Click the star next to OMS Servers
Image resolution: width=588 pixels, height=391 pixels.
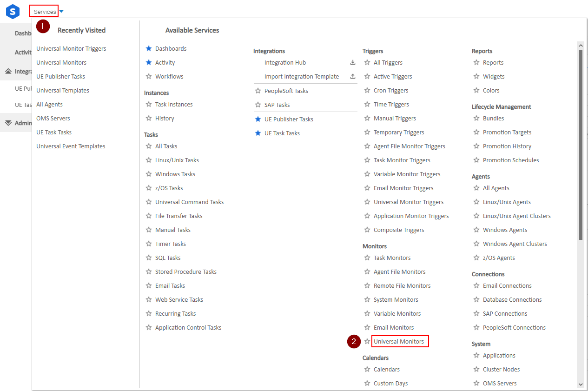point(476,384)
